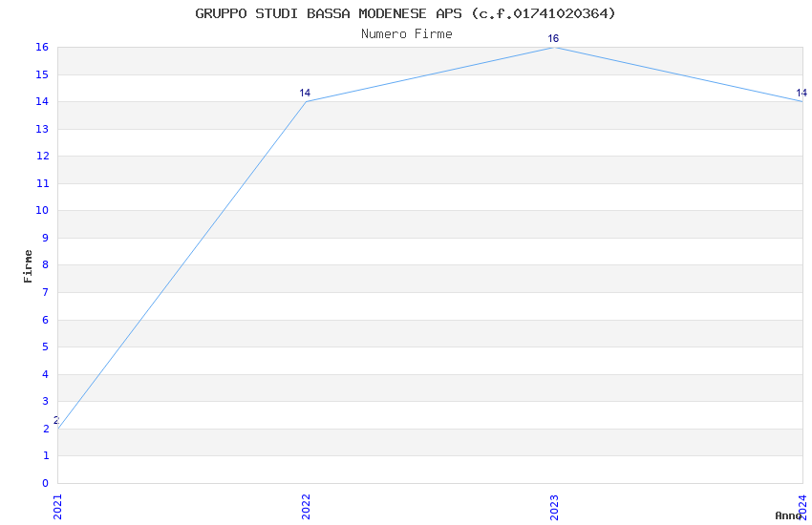Screen dimensions: 812x525
Task: Click the Anno x-axis label
Action: [x=788, y=515]
